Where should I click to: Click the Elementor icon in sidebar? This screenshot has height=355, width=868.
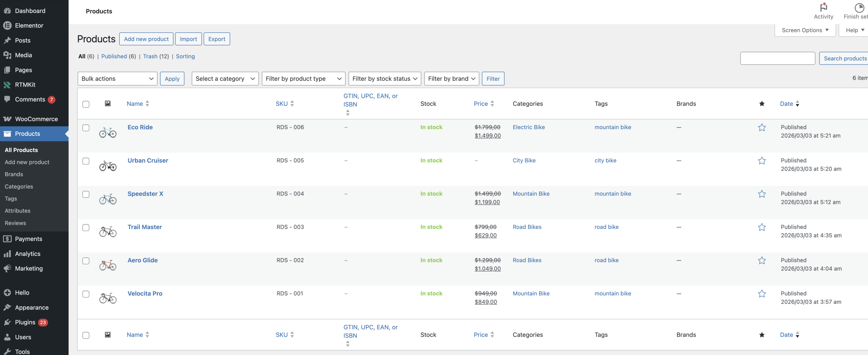click(7, 25)
